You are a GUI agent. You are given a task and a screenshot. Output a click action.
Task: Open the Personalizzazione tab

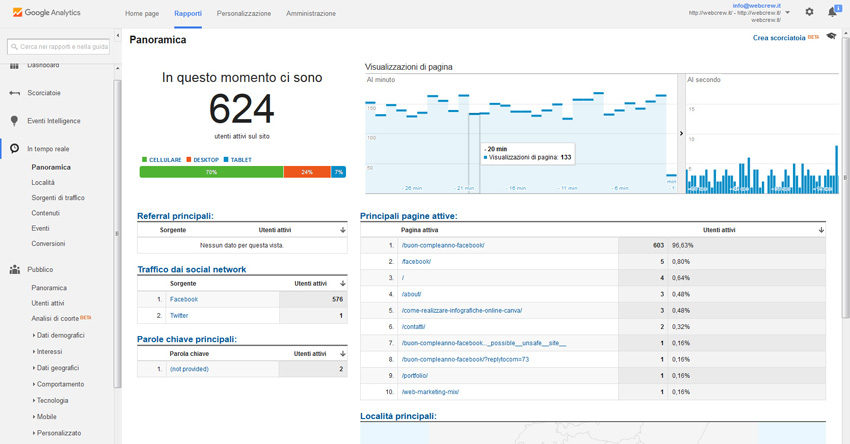(244, 14)
